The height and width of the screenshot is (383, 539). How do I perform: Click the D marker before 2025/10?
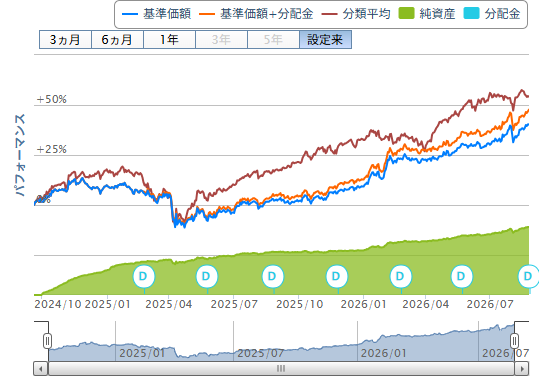click(273, 276)
